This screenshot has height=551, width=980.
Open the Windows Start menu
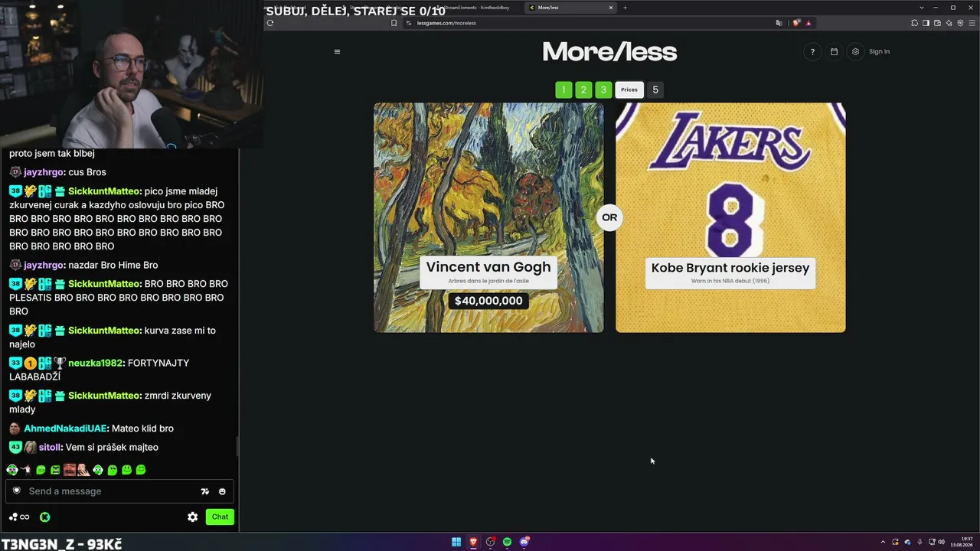[x=456, y=542]
